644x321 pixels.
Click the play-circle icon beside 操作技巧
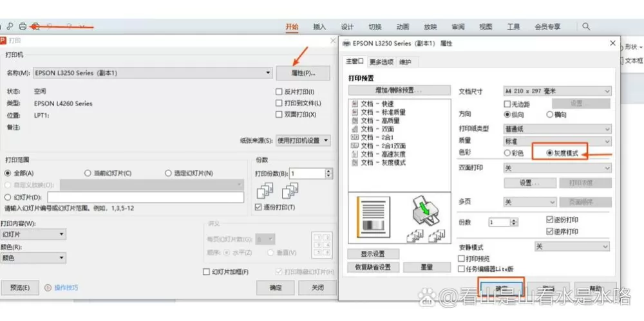(x=47, y=288)
